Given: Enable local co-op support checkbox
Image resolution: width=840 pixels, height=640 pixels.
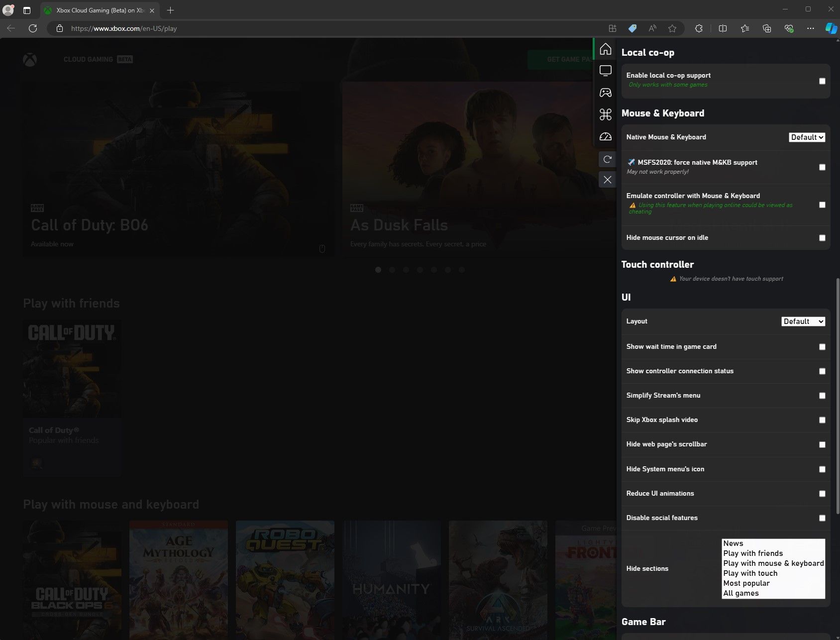Looking at the screenshot, I should click(x=822, y=81).
